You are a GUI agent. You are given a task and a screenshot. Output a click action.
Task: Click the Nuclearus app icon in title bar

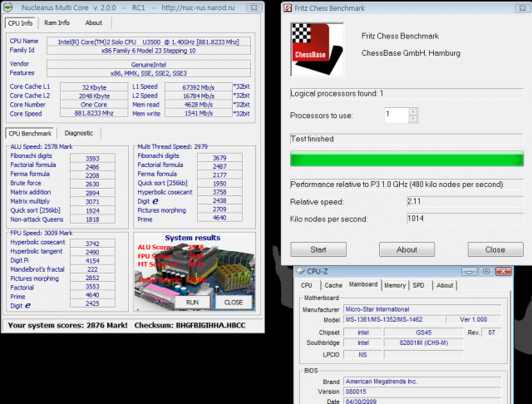click(x=7, y=7)
